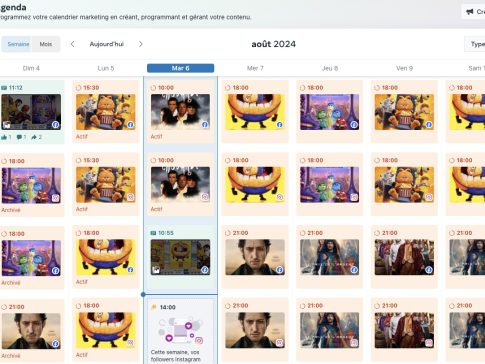Open Dim 4 21:00 archived portrait post

[31, 331]
